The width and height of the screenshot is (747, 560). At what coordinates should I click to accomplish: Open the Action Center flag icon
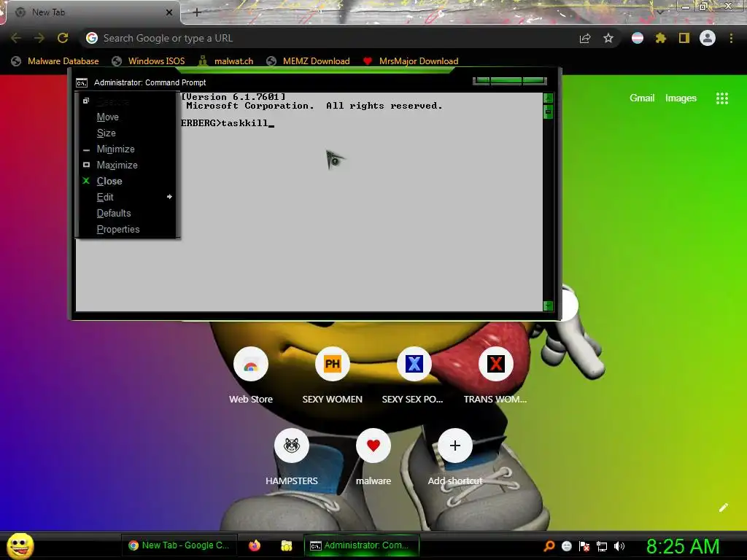coord(584,546)
